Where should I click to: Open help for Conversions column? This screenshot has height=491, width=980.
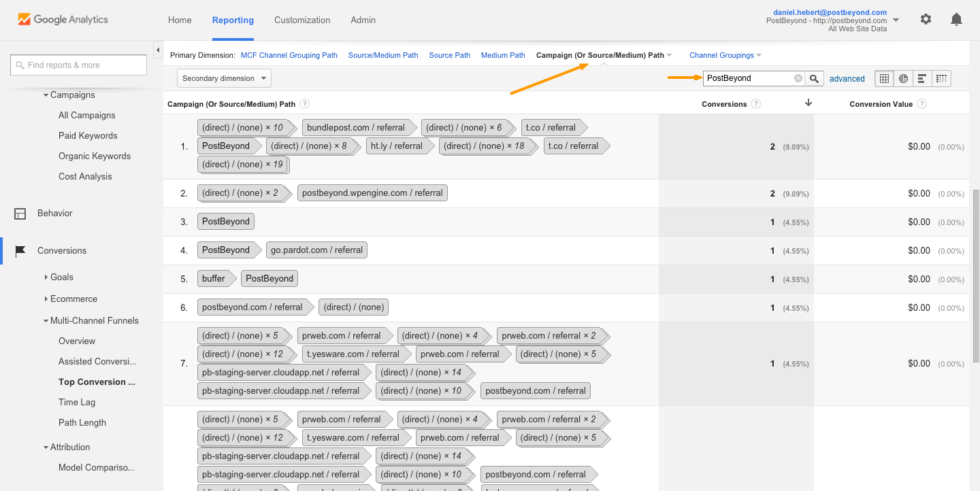(755, 104)
